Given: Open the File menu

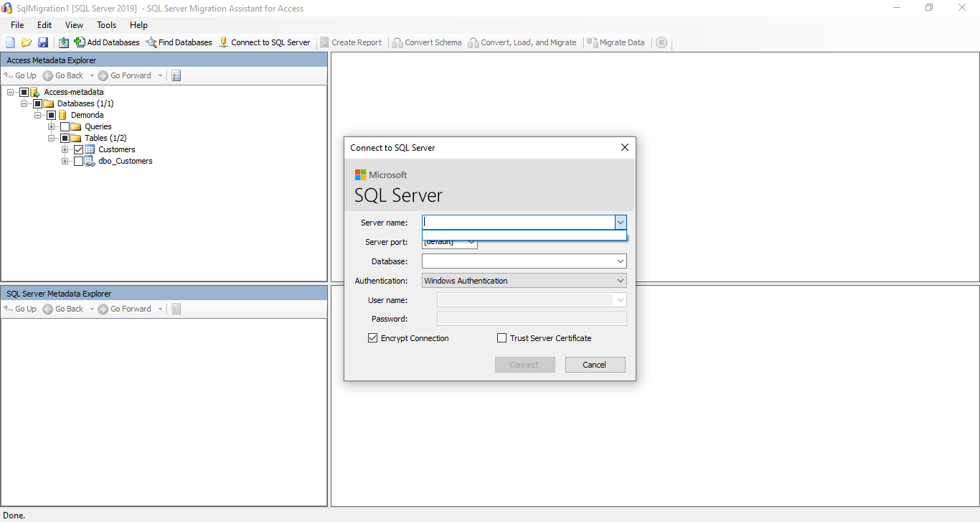Looking at the screenshot, I should pos(17,25).
